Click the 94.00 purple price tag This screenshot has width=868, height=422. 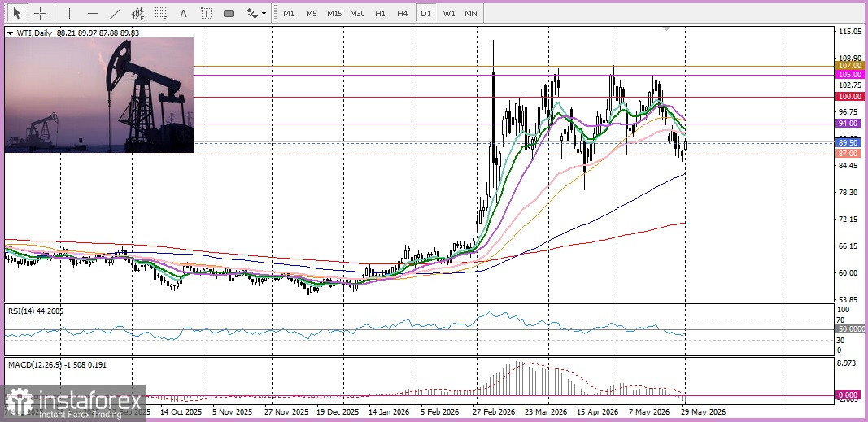click(x=850, y=124)
